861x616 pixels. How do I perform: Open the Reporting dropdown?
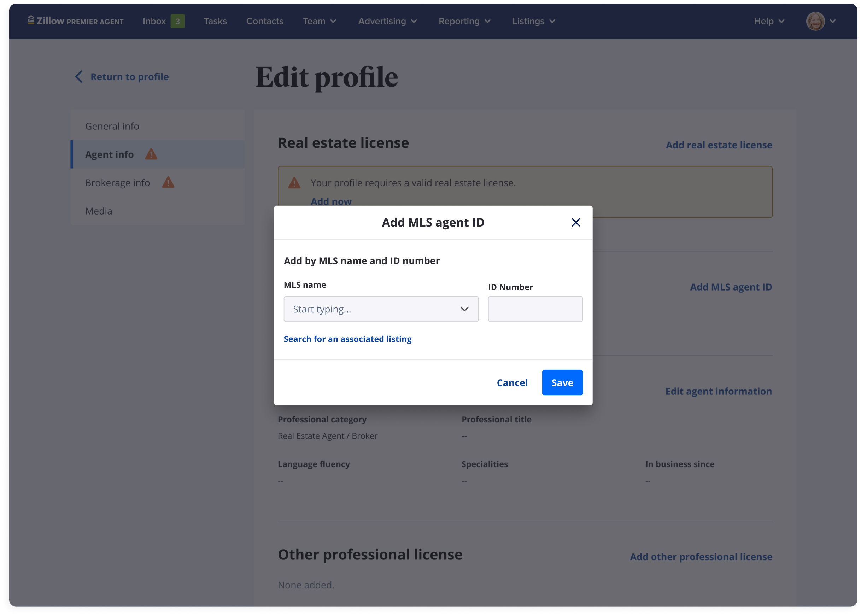(x=464, y=21)
